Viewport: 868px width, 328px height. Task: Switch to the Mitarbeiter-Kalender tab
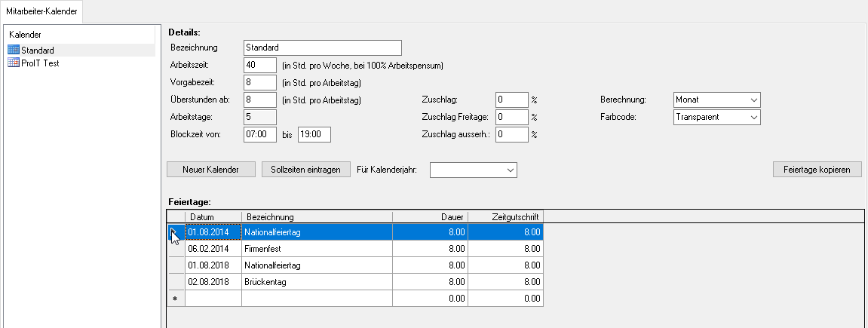click(x=41, y=11)
